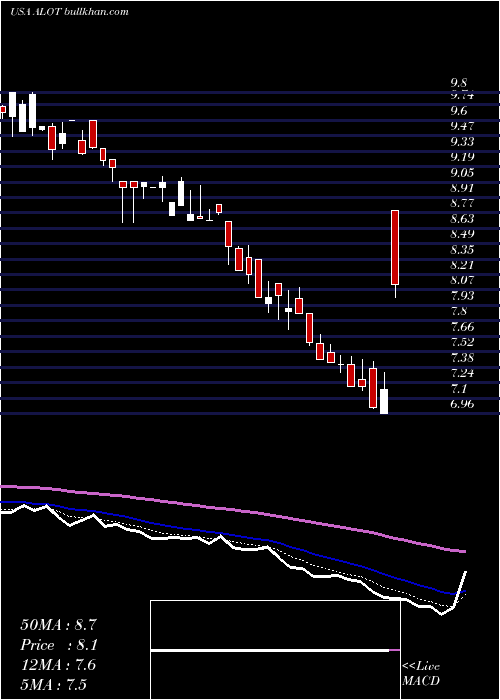Click the 8.77 price axis label
This screenshot has height=700, width=500.
point(462,203)
